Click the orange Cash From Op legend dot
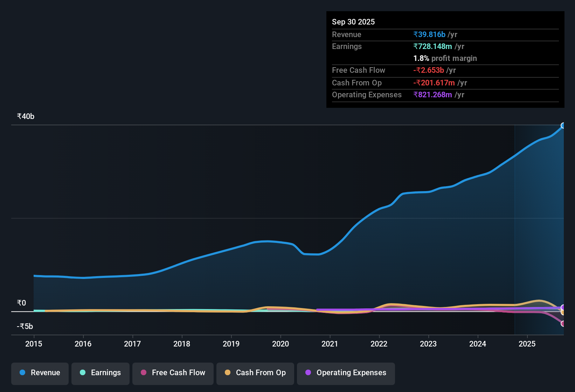This screenshot has width=575, height=392. click(x=228, y=373)
